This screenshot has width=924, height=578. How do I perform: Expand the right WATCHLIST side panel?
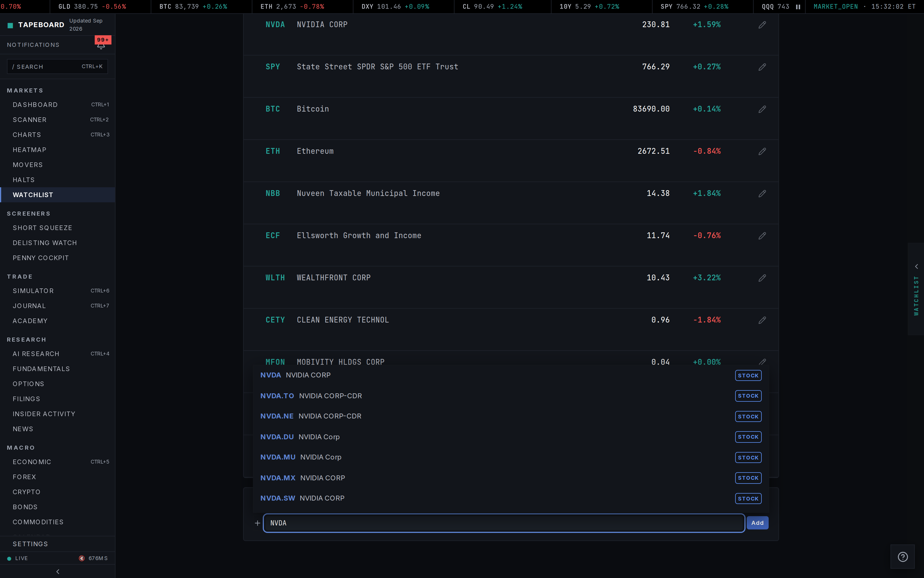916,289
